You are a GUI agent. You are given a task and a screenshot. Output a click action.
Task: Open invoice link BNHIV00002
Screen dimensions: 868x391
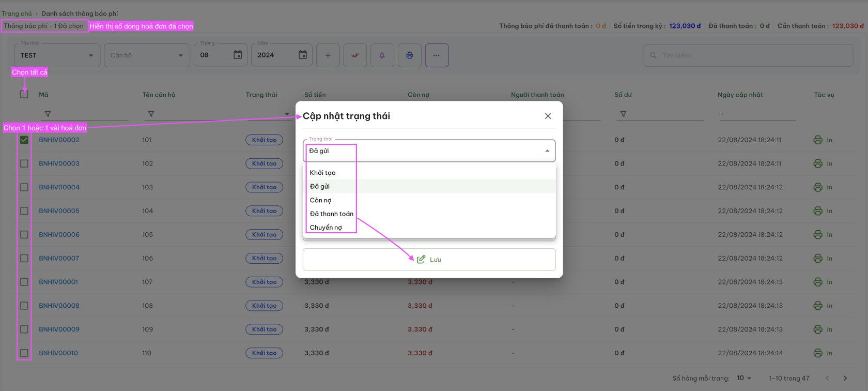coord(59,140)
